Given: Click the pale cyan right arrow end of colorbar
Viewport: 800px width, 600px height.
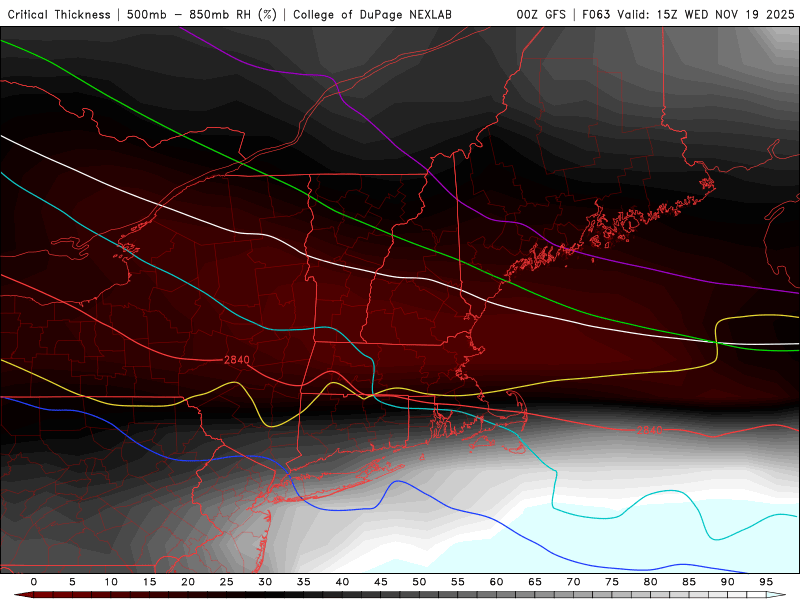Looking at the screenshot, I should [x=776, y=595].
